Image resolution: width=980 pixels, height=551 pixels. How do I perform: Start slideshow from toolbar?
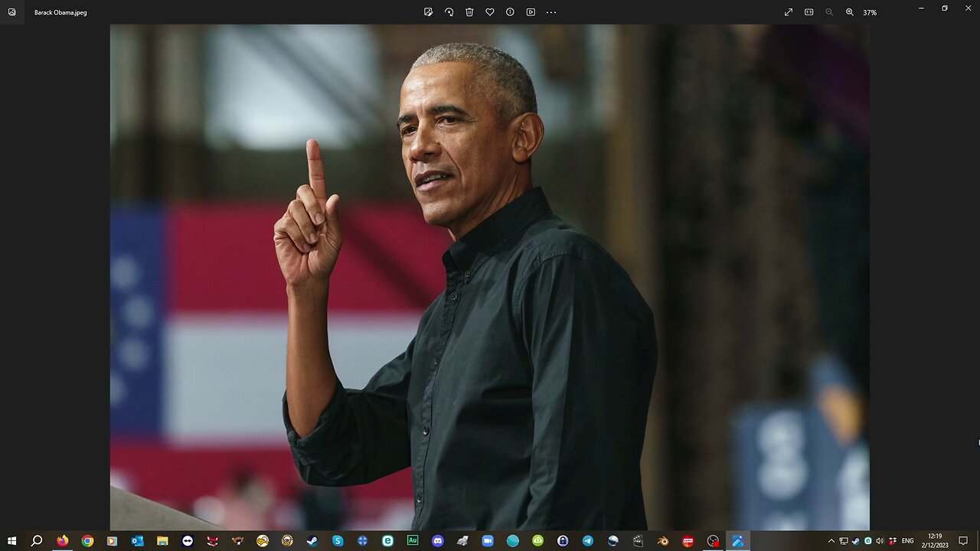click(531, 12)
